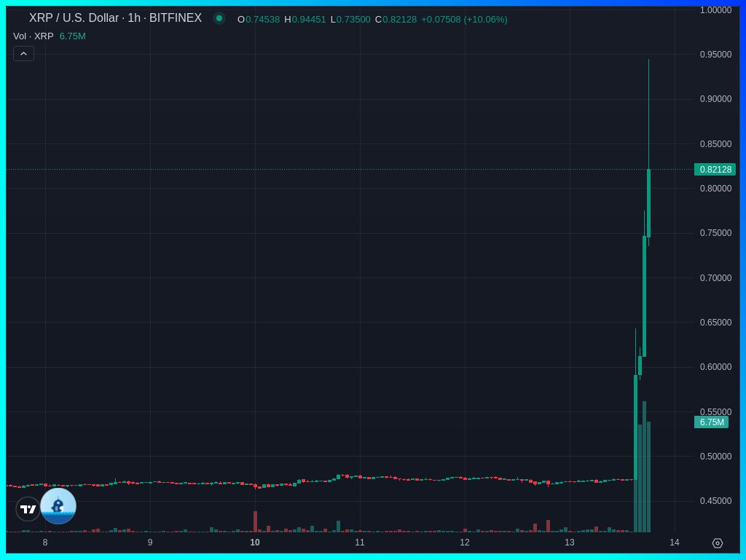The image size is (746, 560).
Task: Toggle the current price label 0.82128
Action: click(715, 169)
